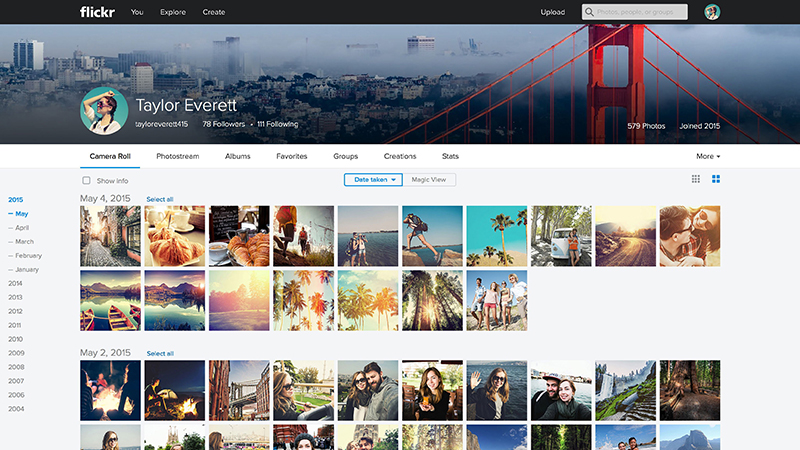Click Taylor Everett's profile picture
Screen dimensions: 800x450
[104, 111]
